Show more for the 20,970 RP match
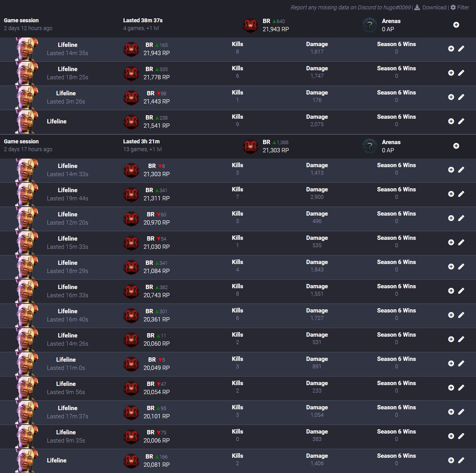 [451, 218]
